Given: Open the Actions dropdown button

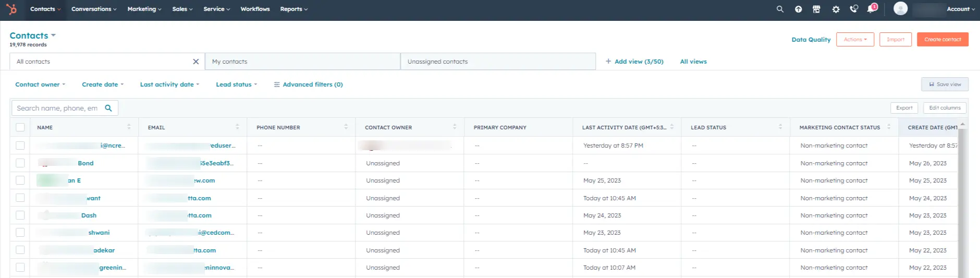Looking at the screenshot, I should 855,40.
